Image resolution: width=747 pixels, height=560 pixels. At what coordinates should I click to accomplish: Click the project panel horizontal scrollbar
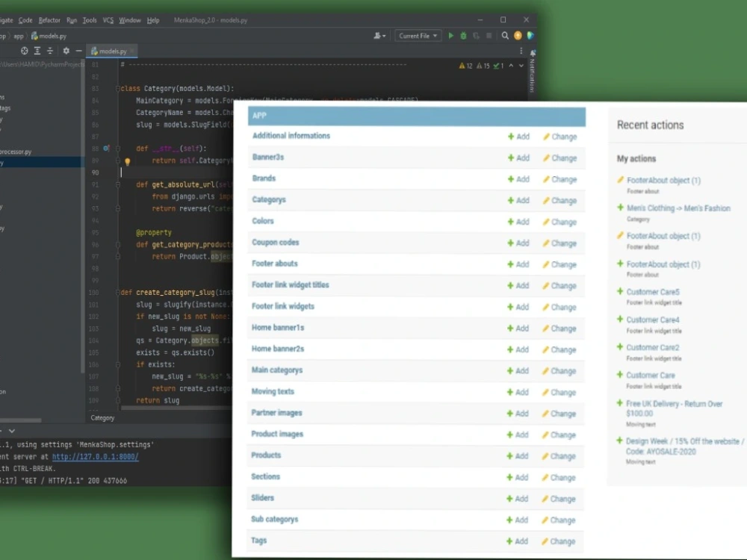pyautogui.click(x=20, y=420)
